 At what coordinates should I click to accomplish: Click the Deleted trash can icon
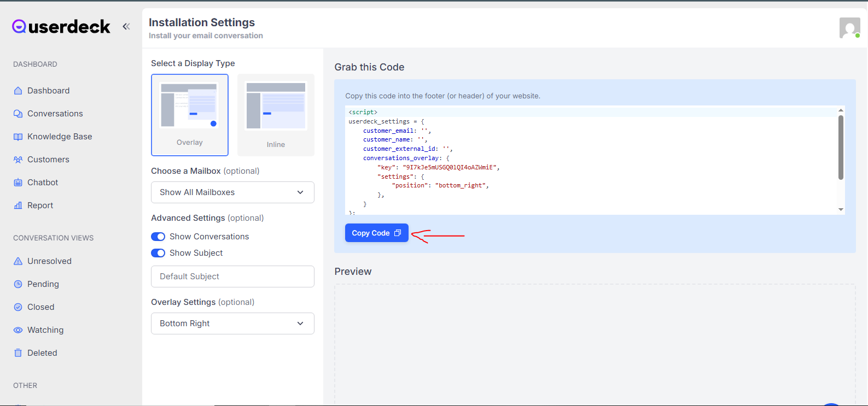tap(18, 353)
